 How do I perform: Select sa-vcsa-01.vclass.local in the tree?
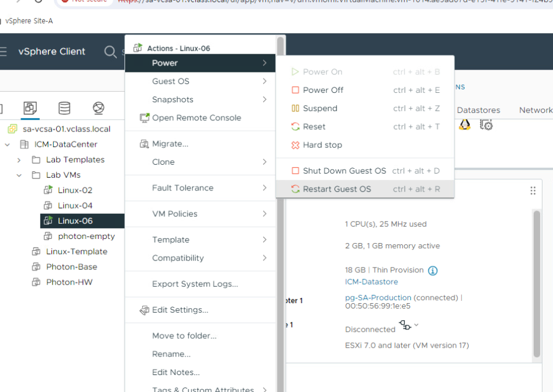click(x=67, y=129)
